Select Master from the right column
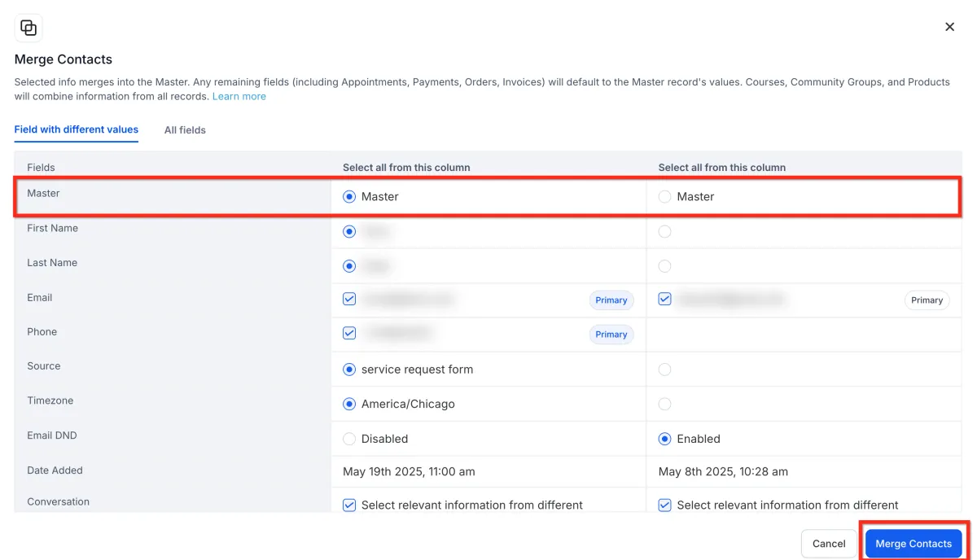This screenshot has height=560, width=977. 664,196
